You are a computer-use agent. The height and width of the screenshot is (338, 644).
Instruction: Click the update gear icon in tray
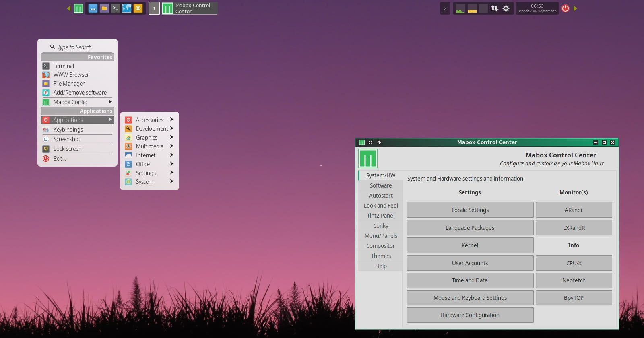506,8
